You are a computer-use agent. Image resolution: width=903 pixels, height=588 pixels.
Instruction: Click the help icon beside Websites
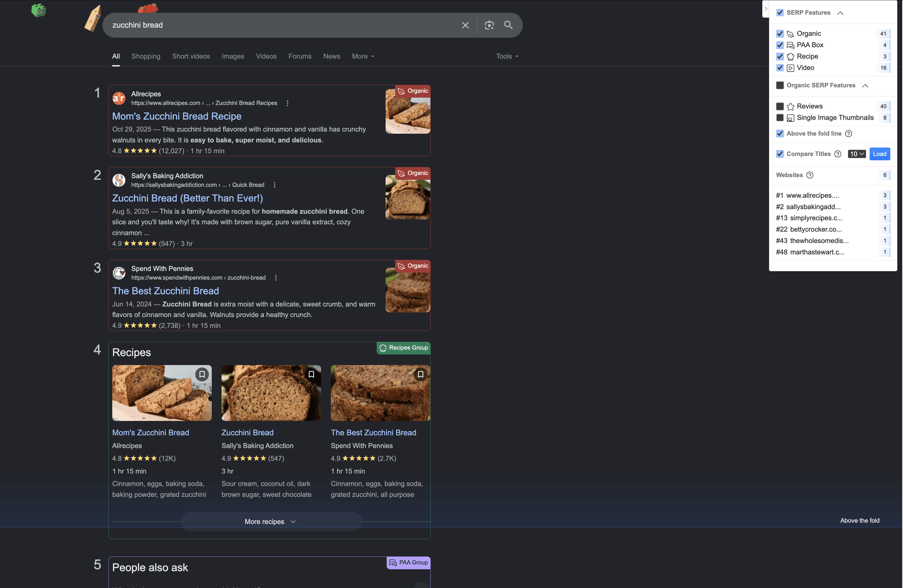coord(810,175)
